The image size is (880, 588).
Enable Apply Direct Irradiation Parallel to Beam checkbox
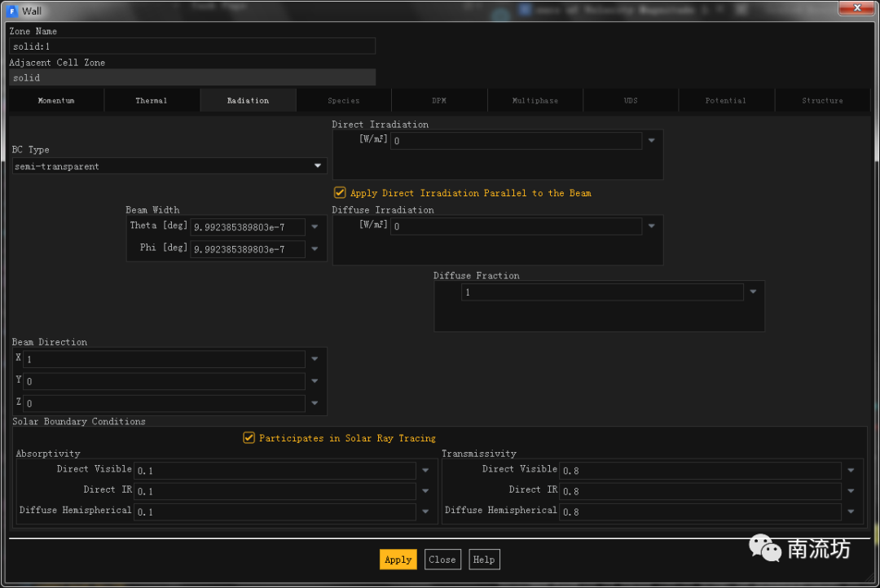click(x=340, y=193)
